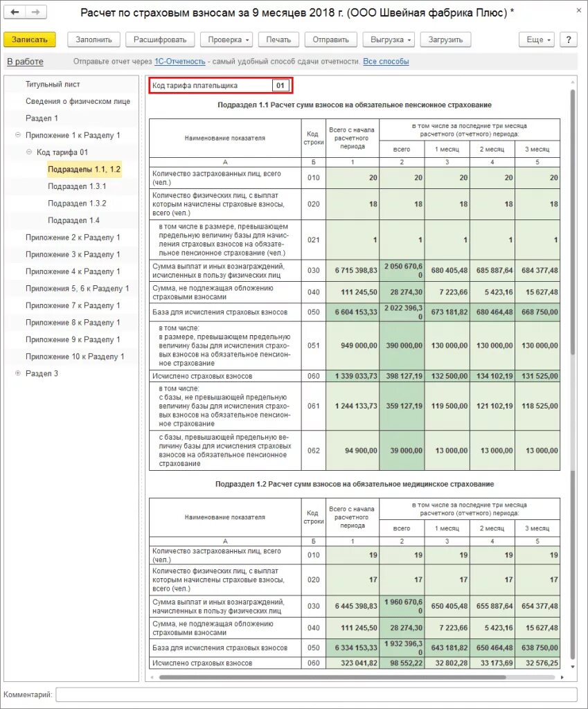Collapse the Приложение 1 к Разделу 1 node
The width and height of the screenshot is (588, 709).
(17, 135)
